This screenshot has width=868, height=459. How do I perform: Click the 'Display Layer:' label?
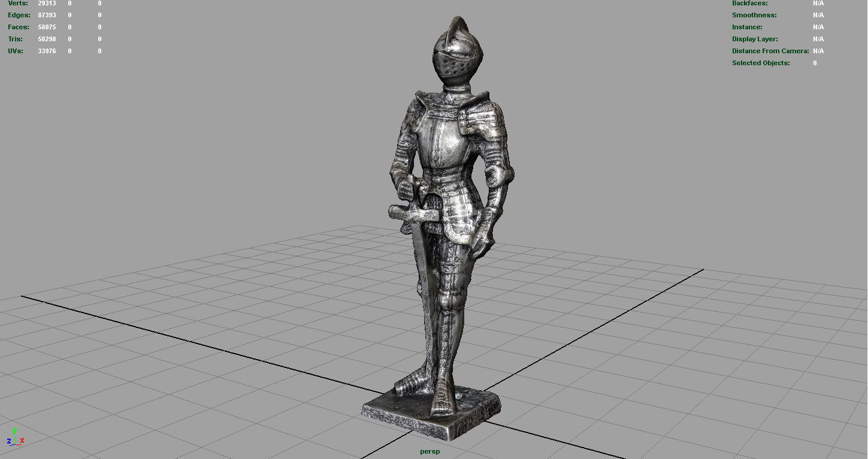click(755, 39)
